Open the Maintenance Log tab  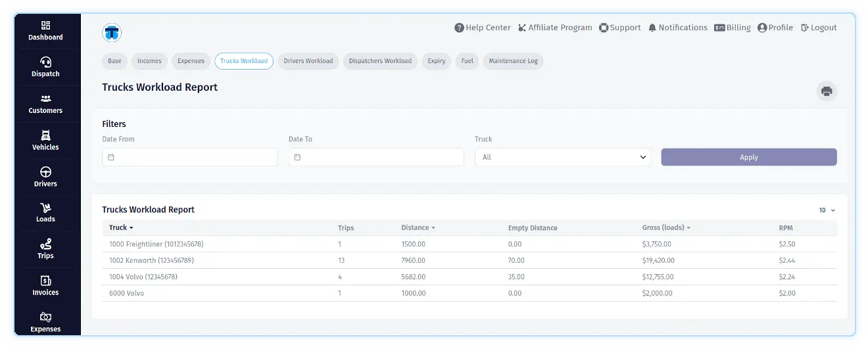click(513, 61)
